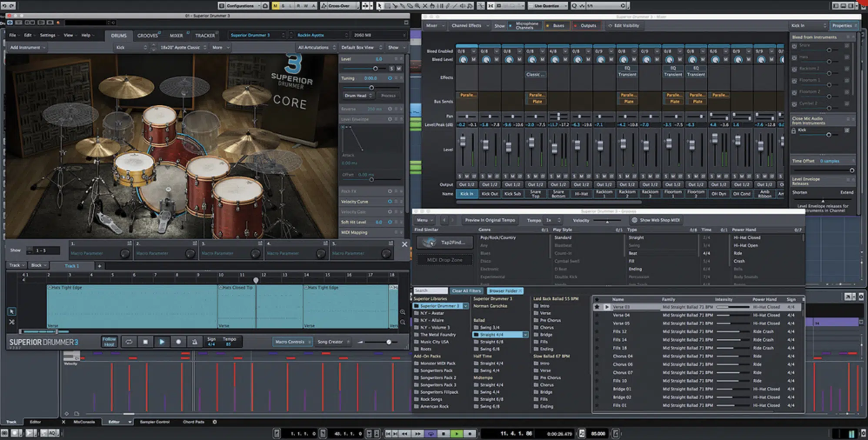Open Mixer menu dropdown

435,26
